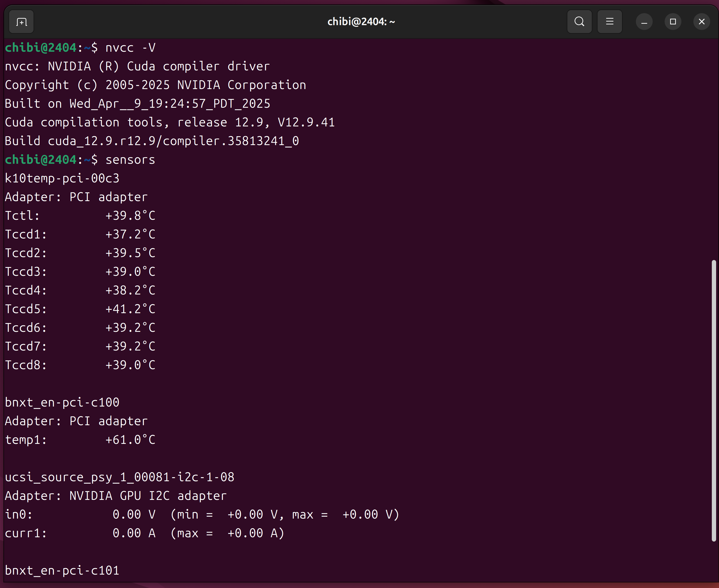Click the bnxt_en-pci-c101 line

[x=62, y=571]
